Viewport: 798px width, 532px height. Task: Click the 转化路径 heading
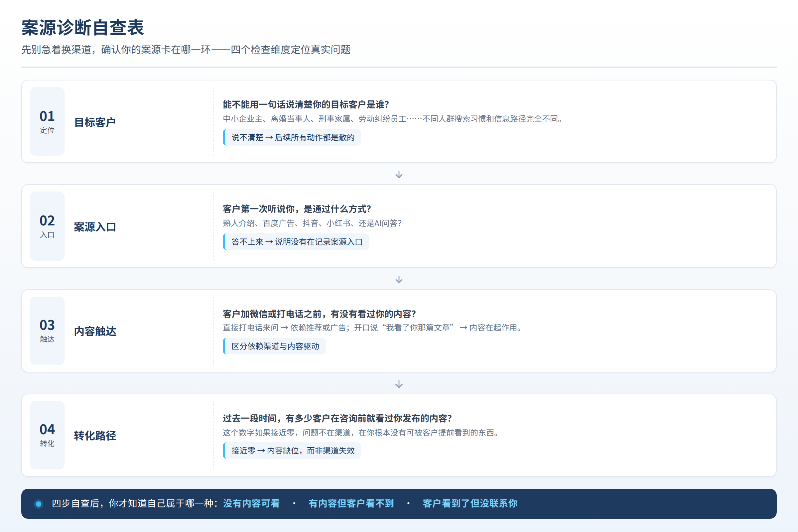click(x=95, y=436)
